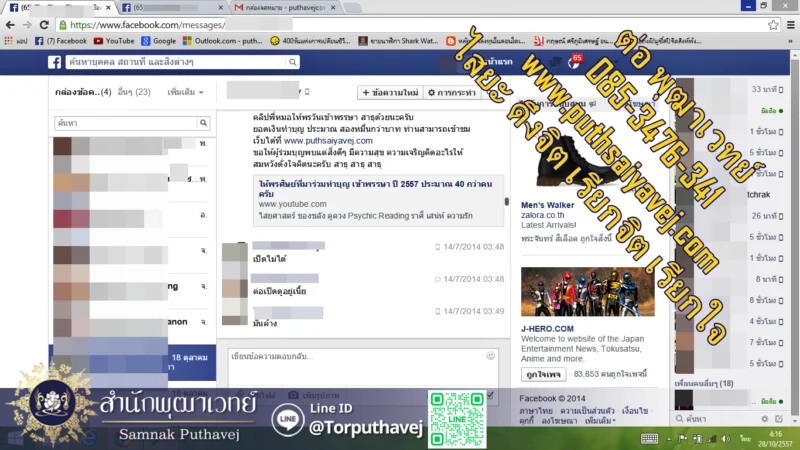Click the volume speaker tray icon

coord(725,439)
